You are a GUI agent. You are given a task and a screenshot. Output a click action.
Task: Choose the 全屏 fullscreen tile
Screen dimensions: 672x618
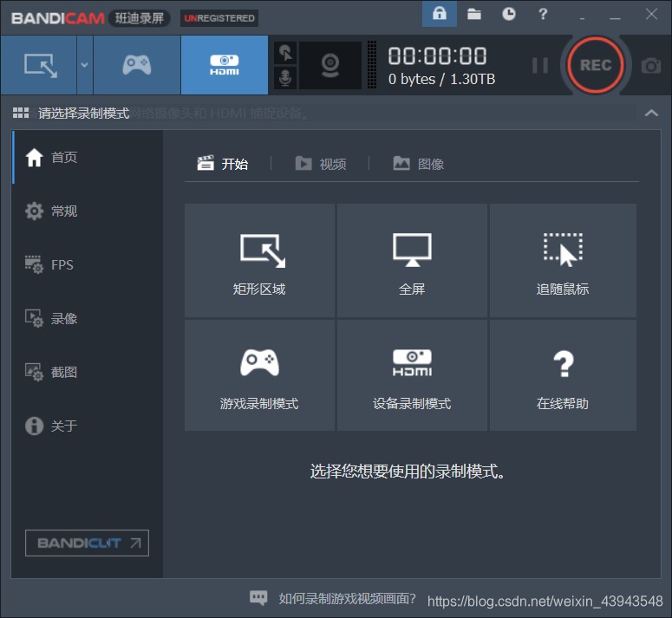[x=412, y=260]
